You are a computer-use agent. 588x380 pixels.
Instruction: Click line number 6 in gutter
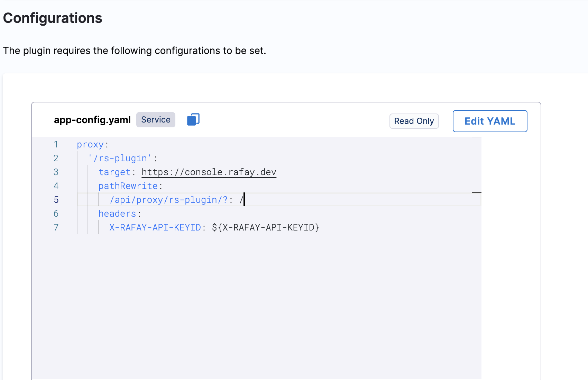pyautogui.click(x=56, y=214)
